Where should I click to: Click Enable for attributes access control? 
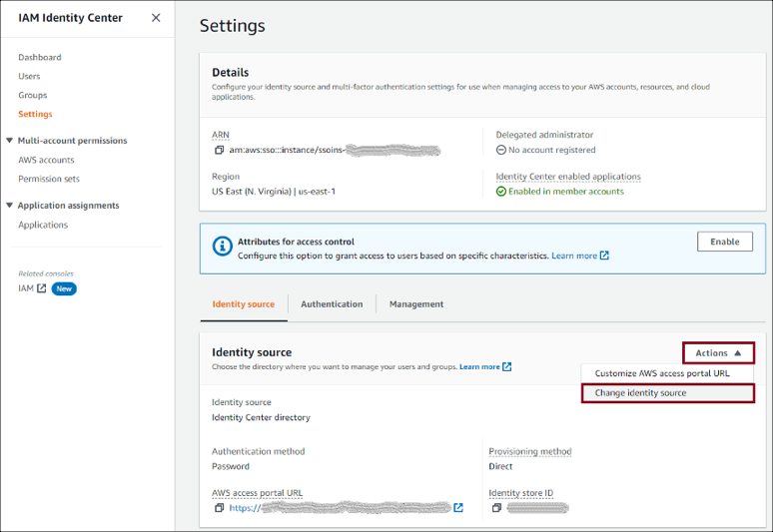click(724, 242)
